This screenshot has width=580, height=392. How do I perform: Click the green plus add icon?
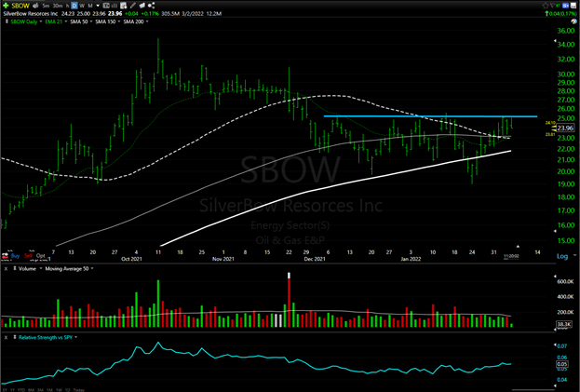click(x=6, y=6)
